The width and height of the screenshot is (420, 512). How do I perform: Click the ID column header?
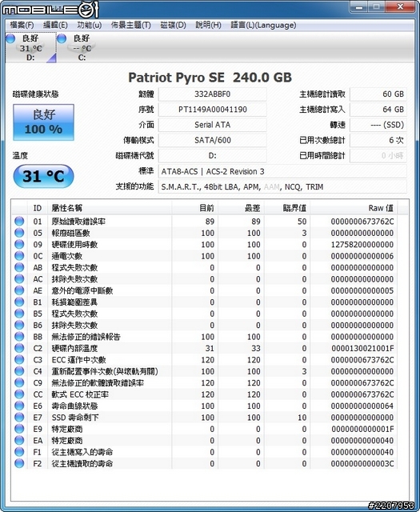pyautogui.click(x=38, y=208)
